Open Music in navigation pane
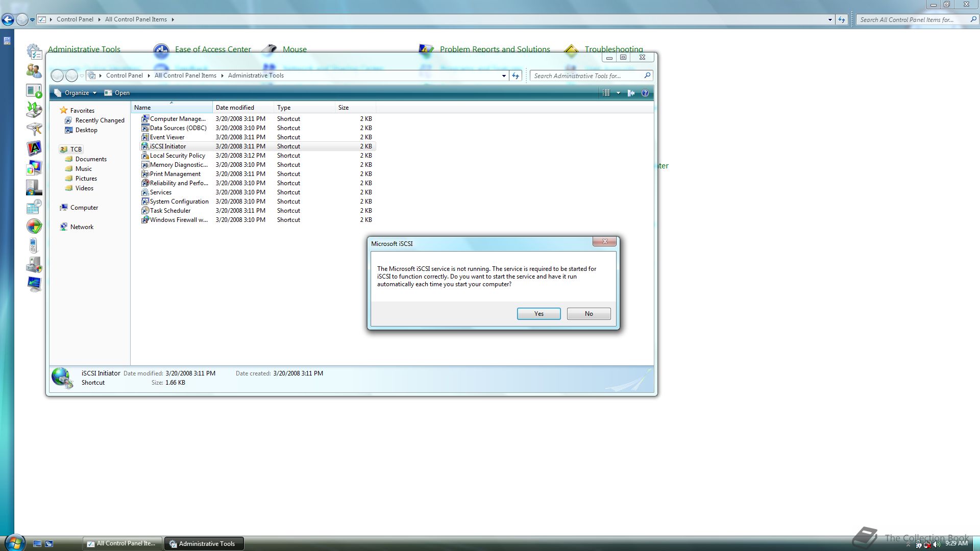 coord(78,169)
